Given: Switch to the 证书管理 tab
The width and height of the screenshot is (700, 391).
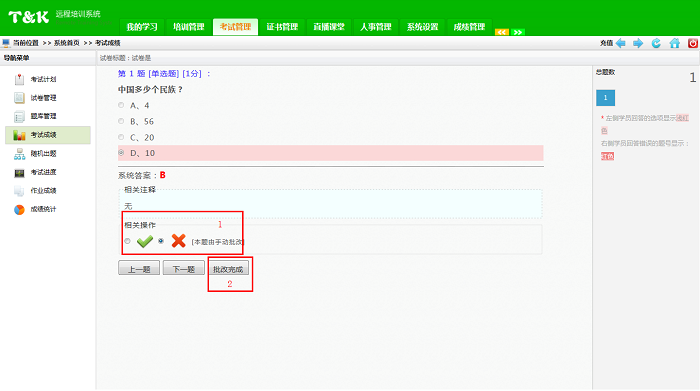Looking at the screenshot, I should pyautogui.click(x=282, y=27).
